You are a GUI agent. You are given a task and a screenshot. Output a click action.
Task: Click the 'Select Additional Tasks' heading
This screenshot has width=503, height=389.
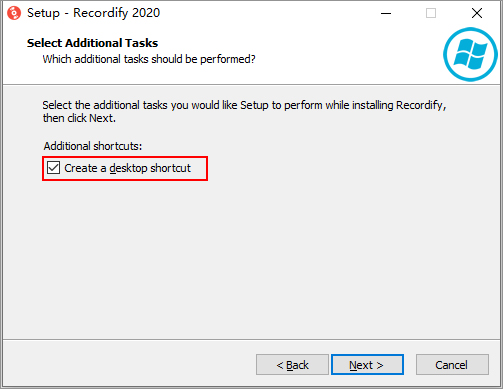click(x=92, y=43)
